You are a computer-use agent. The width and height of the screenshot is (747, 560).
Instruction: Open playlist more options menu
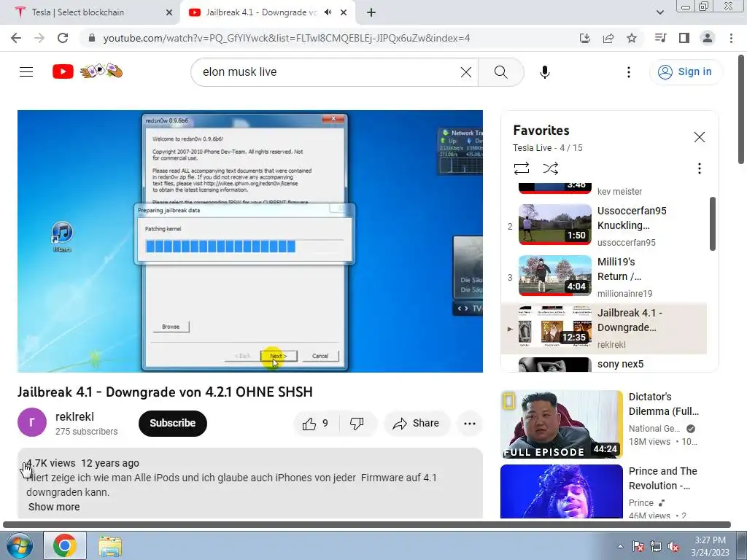[699, 168]
